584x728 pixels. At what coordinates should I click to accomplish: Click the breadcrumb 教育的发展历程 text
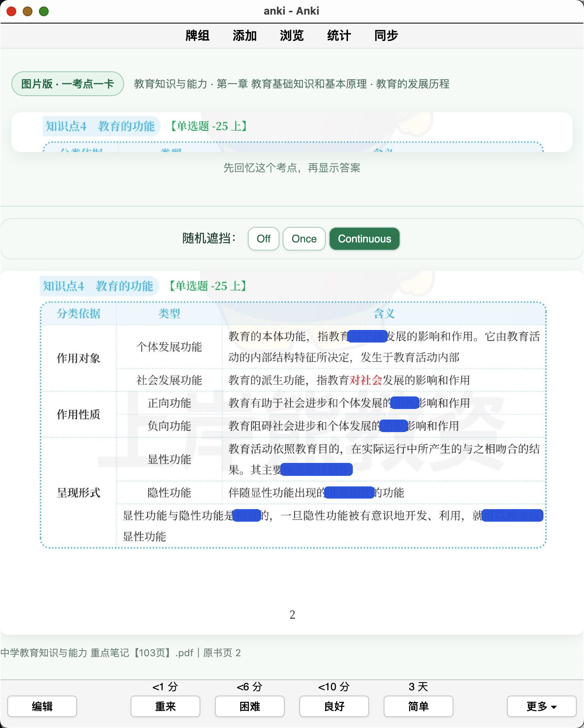[x=412, y=84]
